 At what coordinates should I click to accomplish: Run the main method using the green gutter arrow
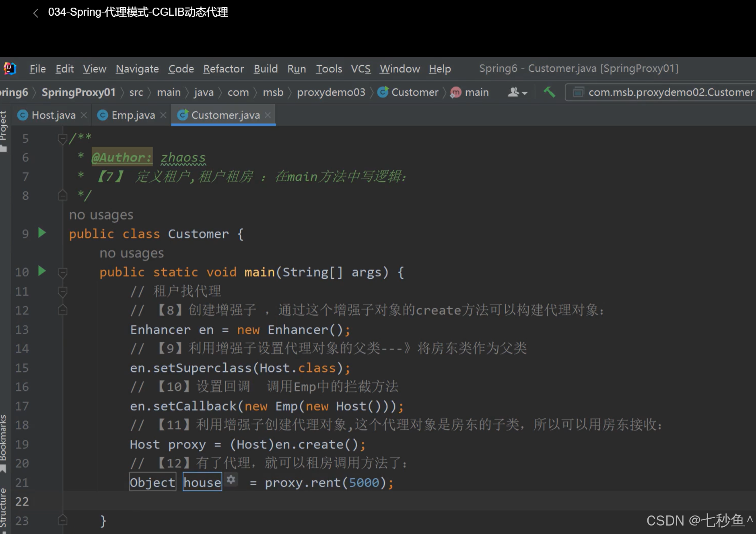coord(41,271)
